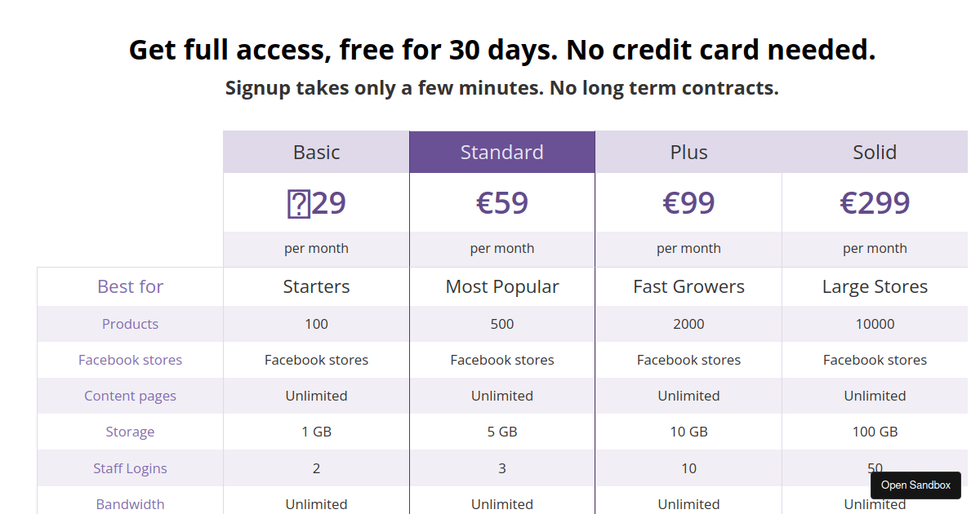Click the Storage row label

130,432
